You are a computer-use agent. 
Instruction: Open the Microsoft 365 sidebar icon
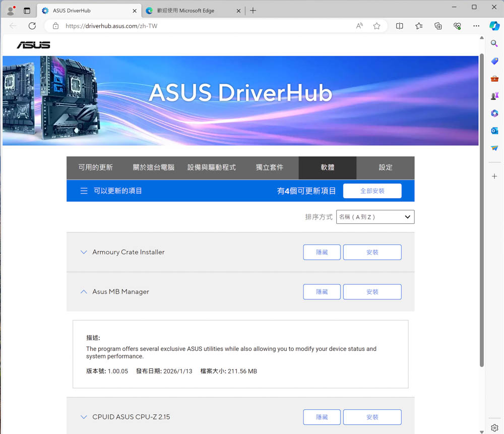[x=494, y=113]
